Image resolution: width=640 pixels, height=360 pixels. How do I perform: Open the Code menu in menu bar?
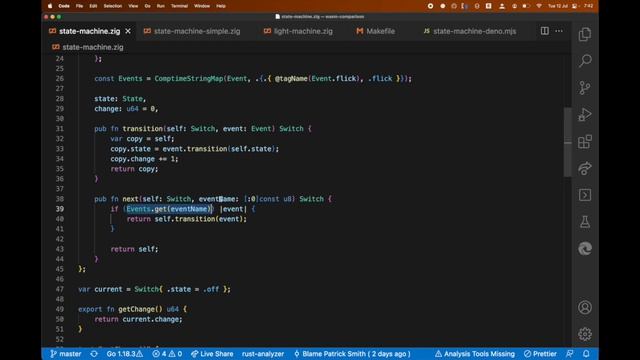[64, 6]
